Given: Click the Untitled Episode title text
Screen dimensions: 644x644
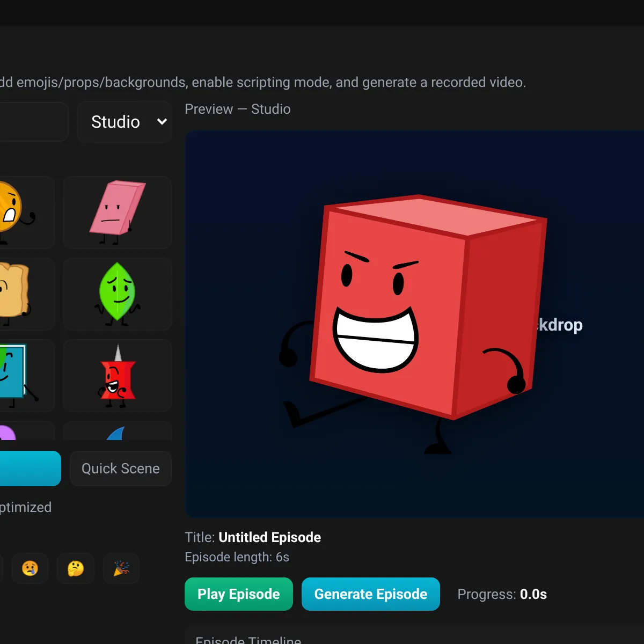Looking at the screenshot, I should (270, 537).
